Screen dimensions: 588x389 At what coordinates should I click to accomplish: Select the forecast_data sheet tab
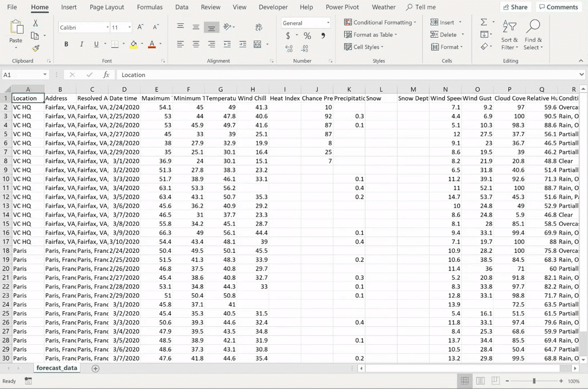56,367
